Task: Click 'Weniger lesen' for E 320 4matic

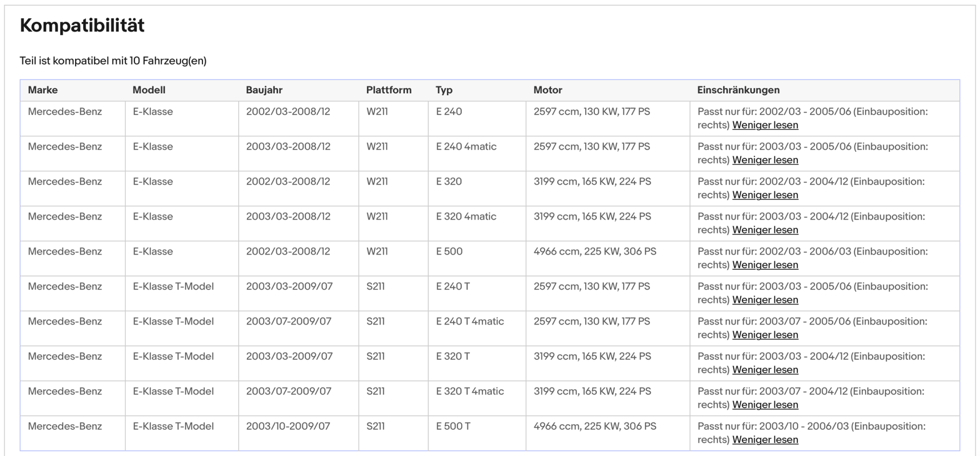Action: [x=764, y=230]
